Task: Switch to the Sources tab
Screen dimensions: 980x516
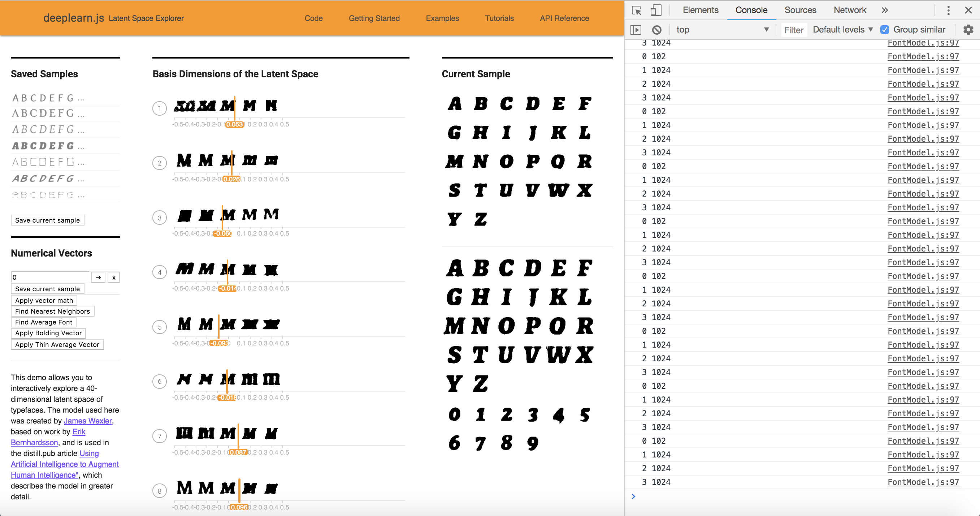Action: tap(800, 10)
